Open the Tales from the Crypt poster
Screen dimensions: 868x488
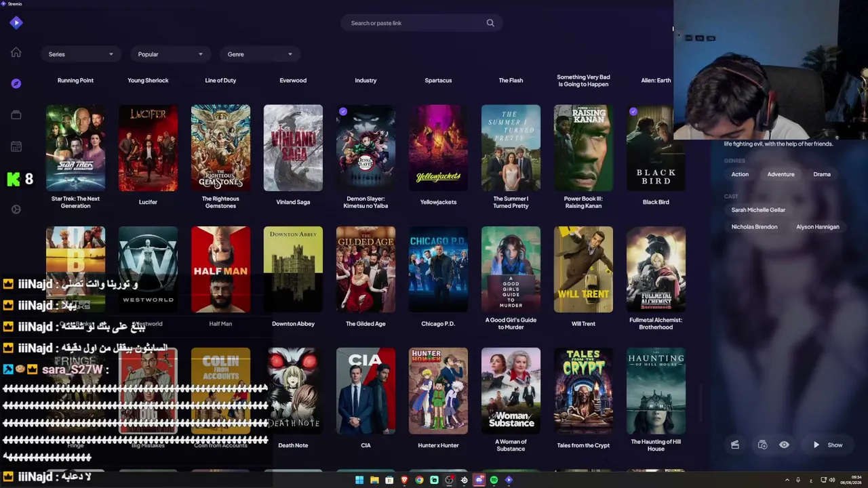point(583,391)
